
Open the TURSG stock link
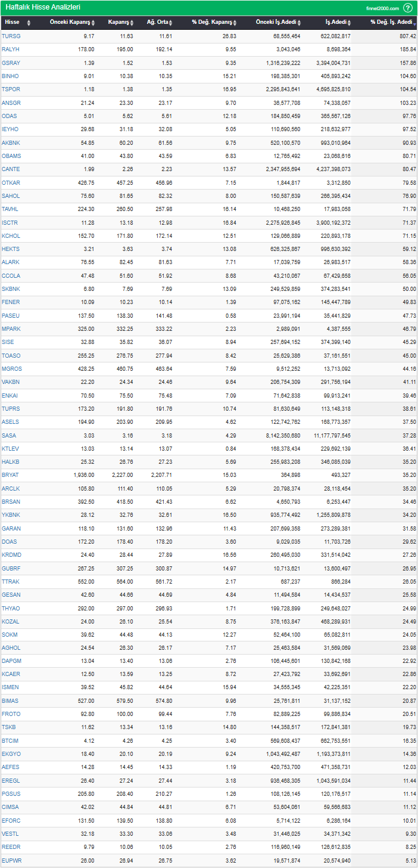click(11, 36)
